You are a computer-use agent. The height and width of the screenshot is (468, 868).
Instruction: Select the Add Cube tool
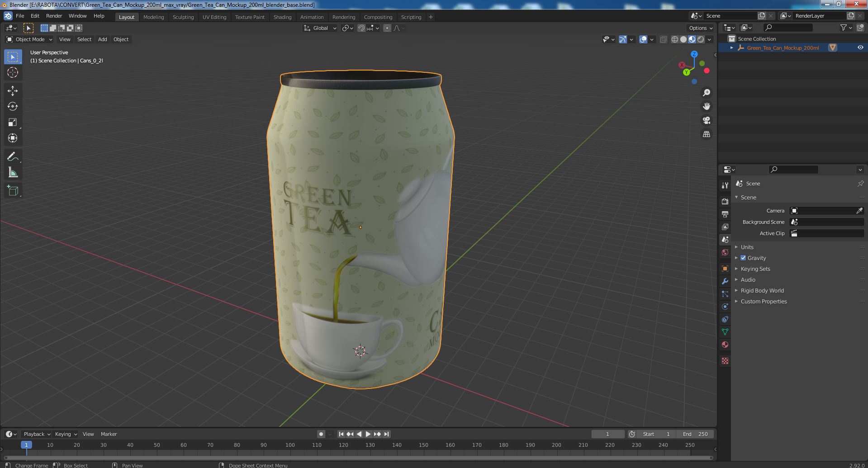(x=13, y=191)
